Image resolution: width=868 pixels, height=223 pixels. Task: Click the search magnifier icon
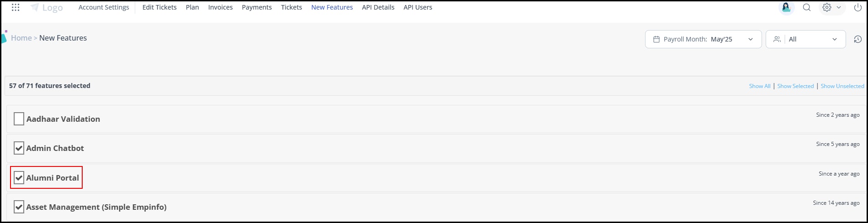pyautogui.click(x=807, y=7)
